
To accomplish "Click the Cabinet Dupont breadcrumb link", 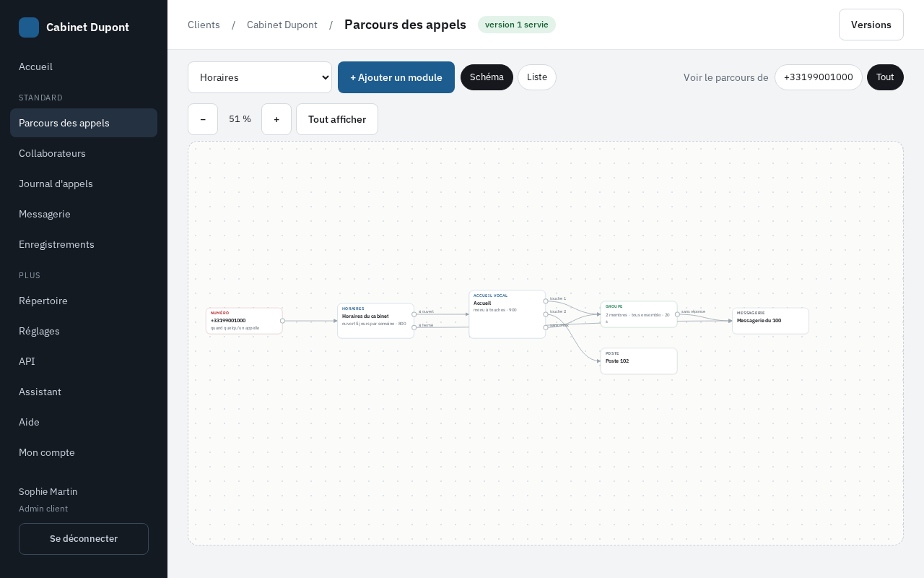I will (282, 25).
